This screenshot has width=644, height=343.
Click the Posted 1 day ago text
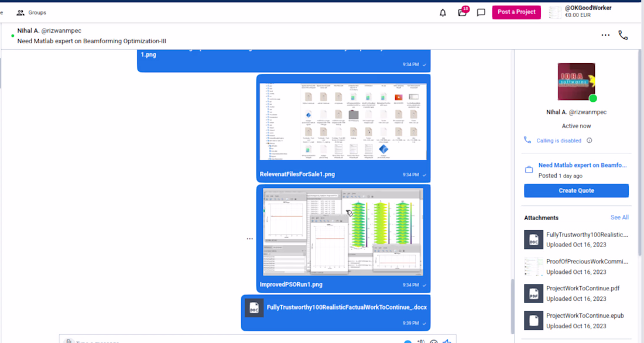tap(560, 176)
